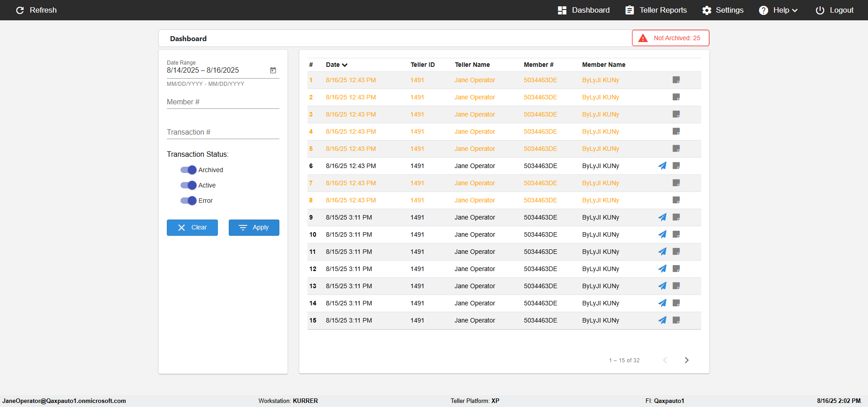Open the note icon in row 15
The height and width of the screenshot is (407, 868).
(676, 320)
